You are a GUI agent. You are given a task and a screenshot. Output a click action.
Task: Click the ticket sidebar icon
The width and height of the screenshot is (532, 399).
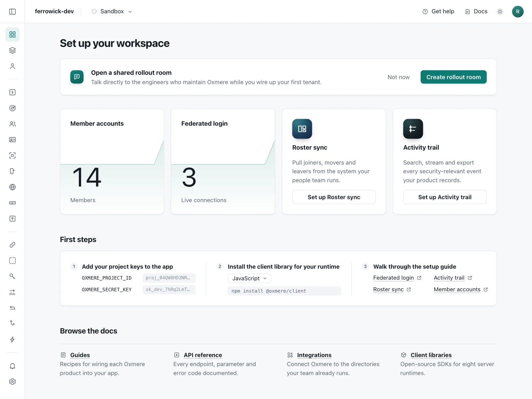click(12, 203)
